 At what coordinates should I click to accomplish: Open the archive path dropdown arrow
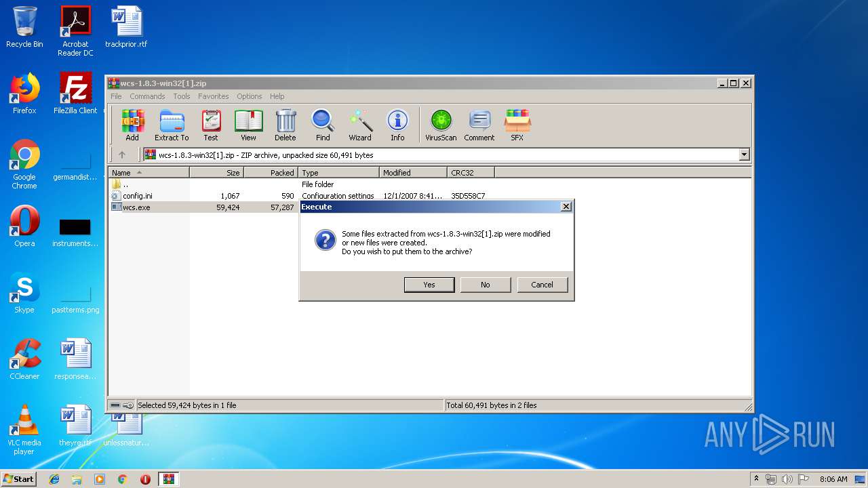(x=744, y=155)
